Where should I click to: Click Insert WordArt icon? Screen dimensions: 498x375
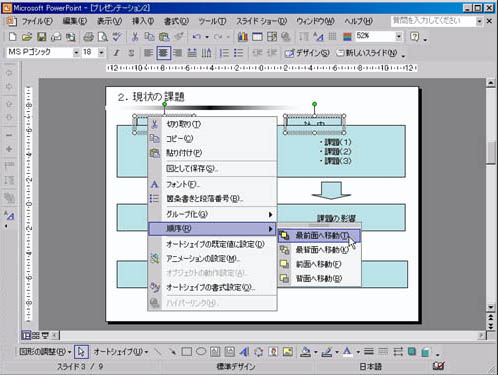coord(244,352)
